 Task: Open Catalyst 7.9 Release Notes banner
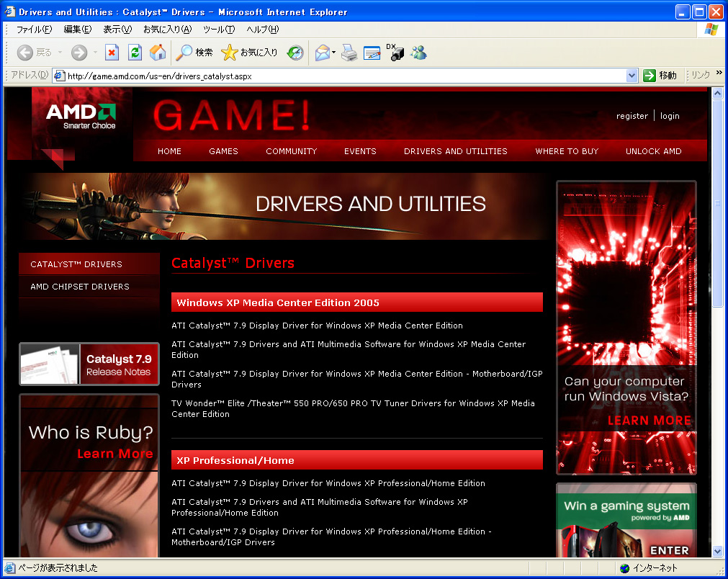[89, 364]
